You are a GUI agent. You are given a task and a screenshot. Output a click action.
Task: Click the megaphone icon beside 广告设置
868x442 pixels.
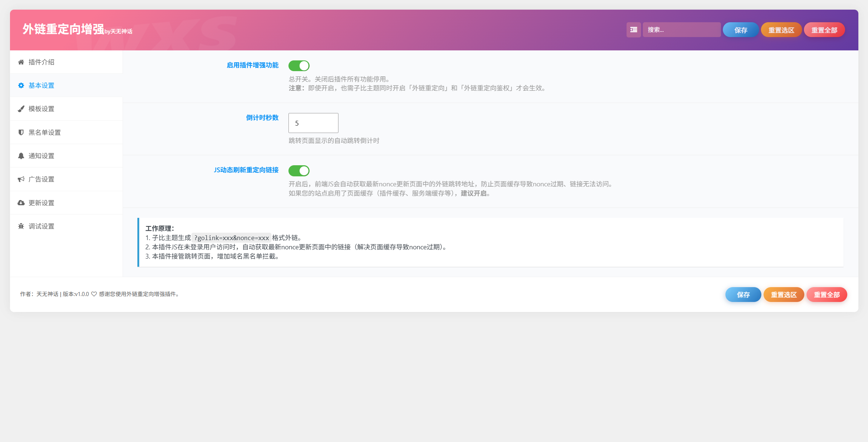coord(21,179)
